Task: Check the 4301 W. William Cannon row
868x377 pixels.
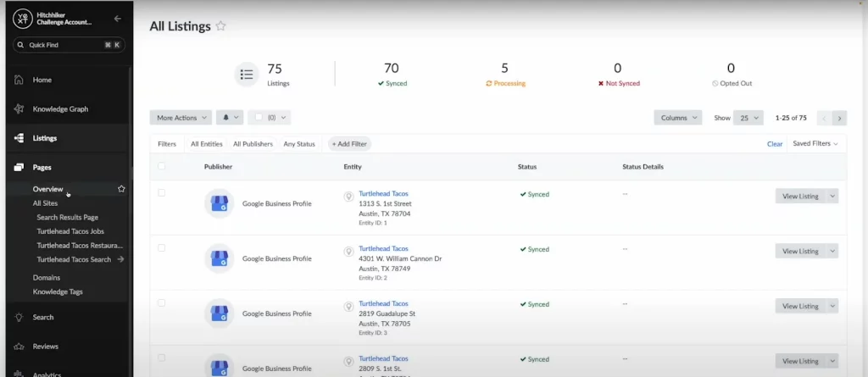Action: point(162,247)
